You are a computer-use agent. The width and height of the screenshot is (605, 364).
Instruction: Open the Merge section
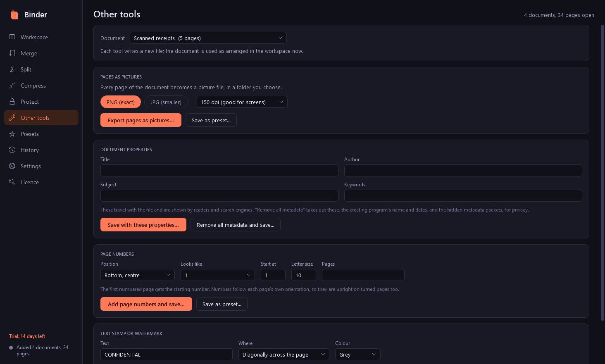41,53
